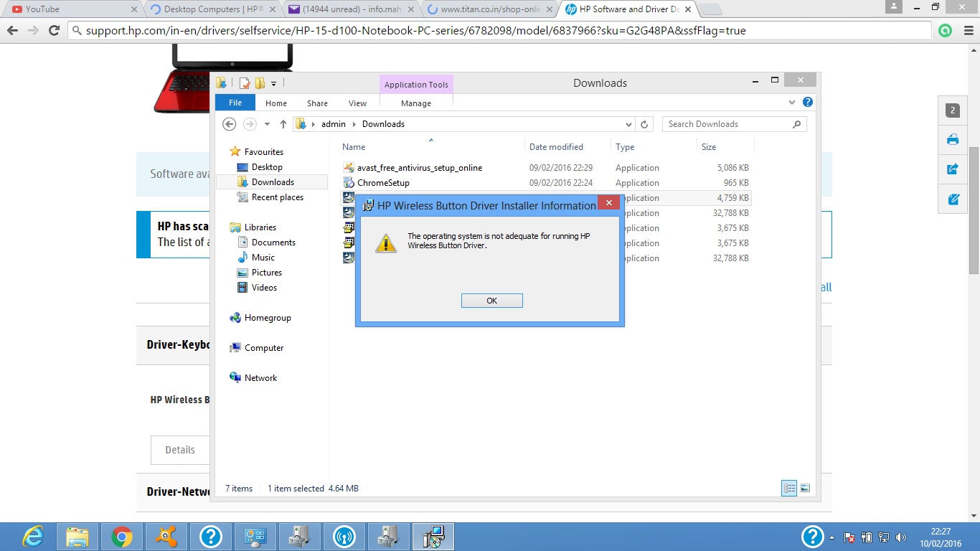The image size is (980, 551).
Task: Click the green extension icon in Chrome toolbar
Action: click(946, 31)
